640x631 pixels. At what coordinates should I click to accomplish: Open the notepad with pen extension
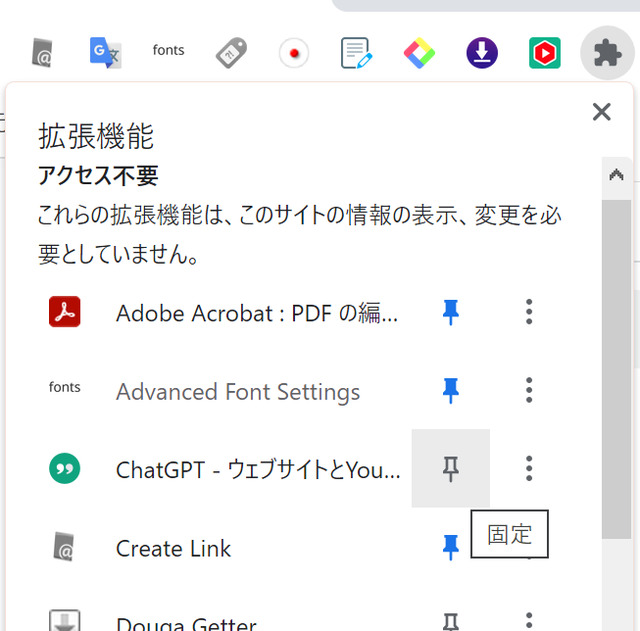click(356, 53)
